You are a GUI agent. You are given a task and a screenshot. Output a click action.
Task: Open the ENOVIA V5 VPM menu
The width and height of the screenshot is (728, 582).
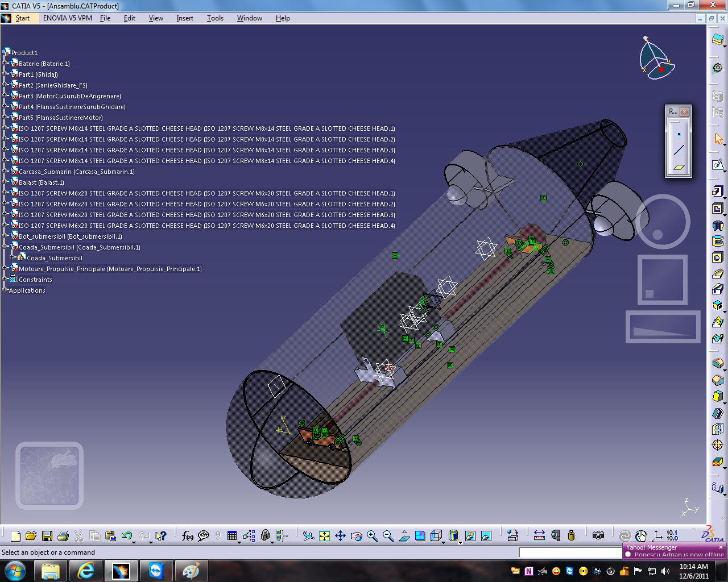pos(67,18)
